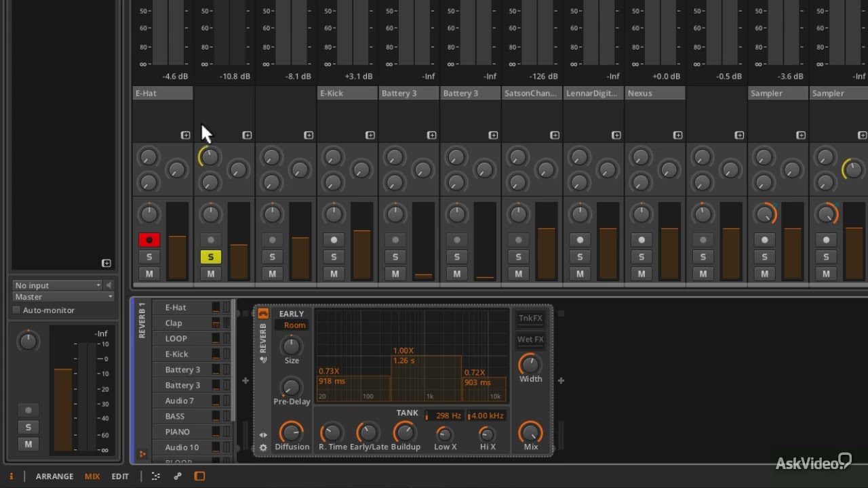This screenshot has height=488, width=868.
Task: Open the TnkFX chain slot
Action: (530, 319)
